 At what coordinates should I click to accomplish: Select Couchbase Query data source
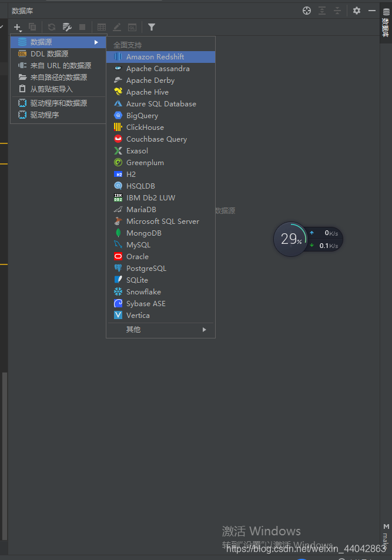click(x=161, y=139)
